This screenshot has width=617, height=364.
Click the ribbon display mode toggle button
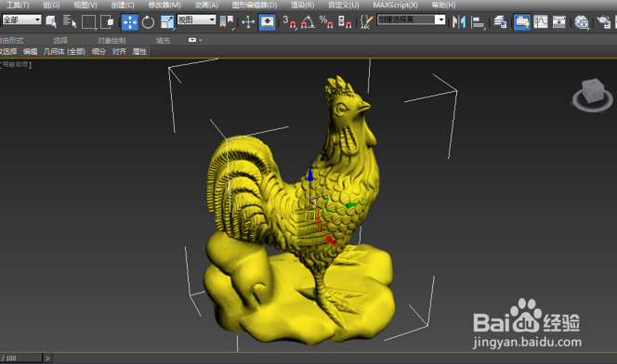(x=192, y=40)
